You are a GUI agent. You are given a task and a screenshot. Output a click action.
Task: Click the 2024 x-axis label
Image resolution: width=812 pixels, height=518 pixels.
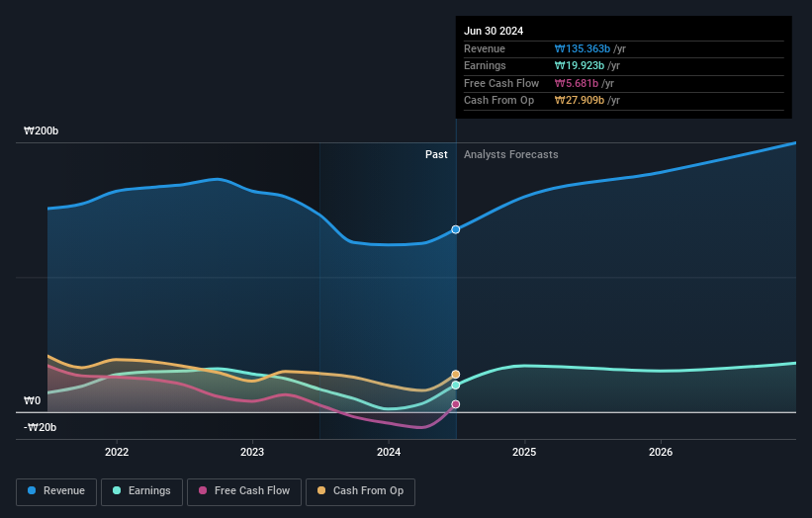389,452
